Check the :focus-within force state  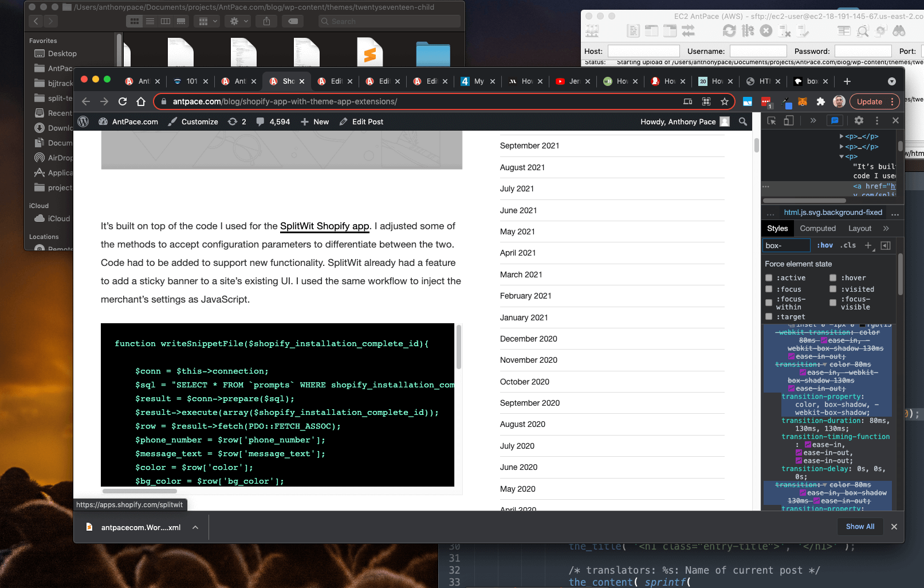tap(769, 303)
